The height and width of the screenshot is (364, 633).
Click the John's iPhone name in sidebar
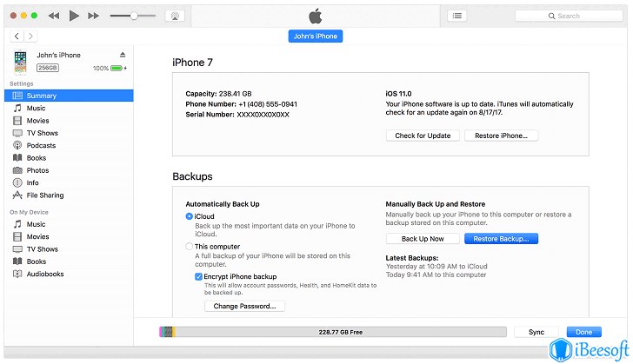tap(58, 55)
